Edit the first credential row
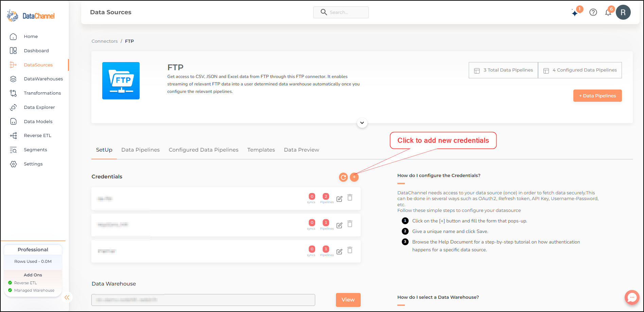This screenshot has width=644, height=312. click(339, 199)
